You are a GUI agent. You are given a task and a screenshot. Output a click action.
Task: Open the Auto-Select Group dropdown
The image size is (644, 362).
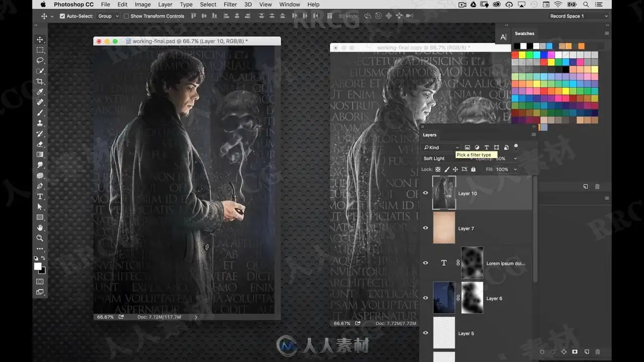(x=108, y=16)
